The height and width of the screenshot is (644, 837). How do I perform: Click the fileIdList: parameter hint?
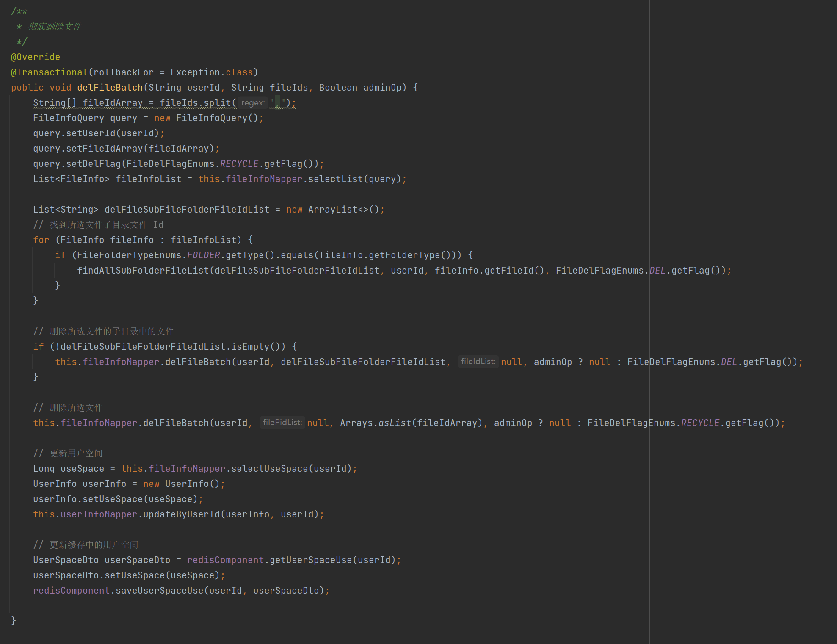click(478, 362)
